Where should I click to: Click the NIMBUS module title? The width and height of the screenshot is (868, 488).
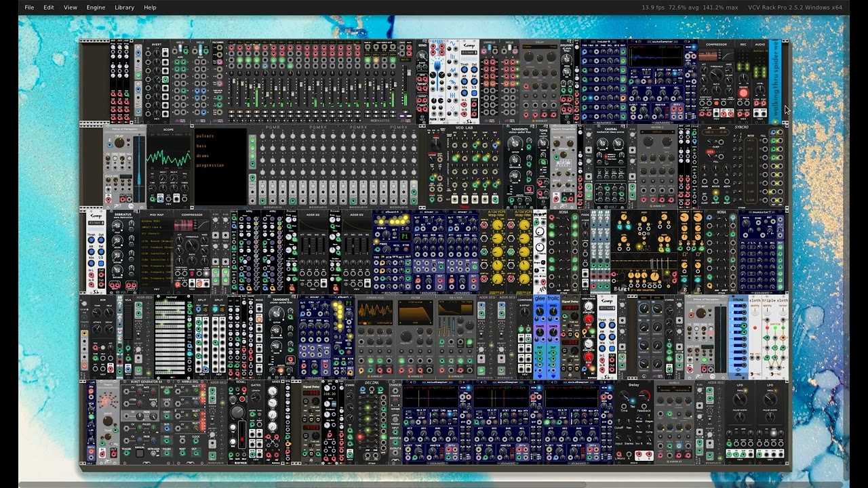pyautogui.click(x=674, y=383)
